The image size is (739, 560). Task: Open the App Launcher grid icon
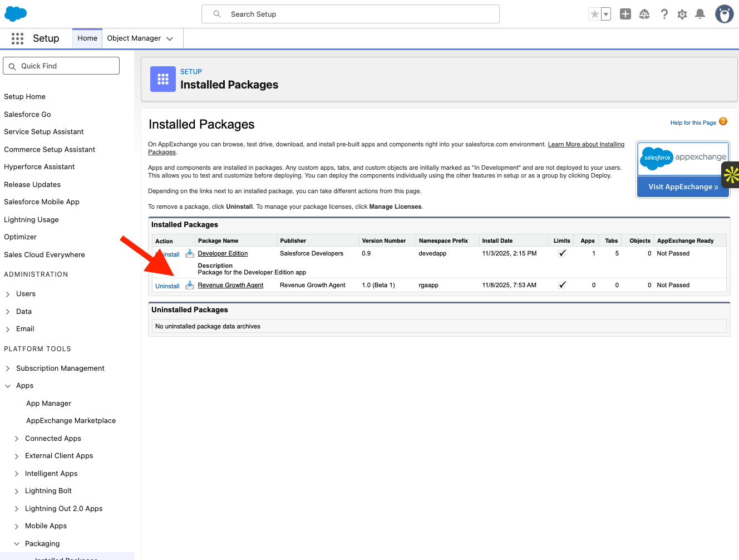pos(17,38)
